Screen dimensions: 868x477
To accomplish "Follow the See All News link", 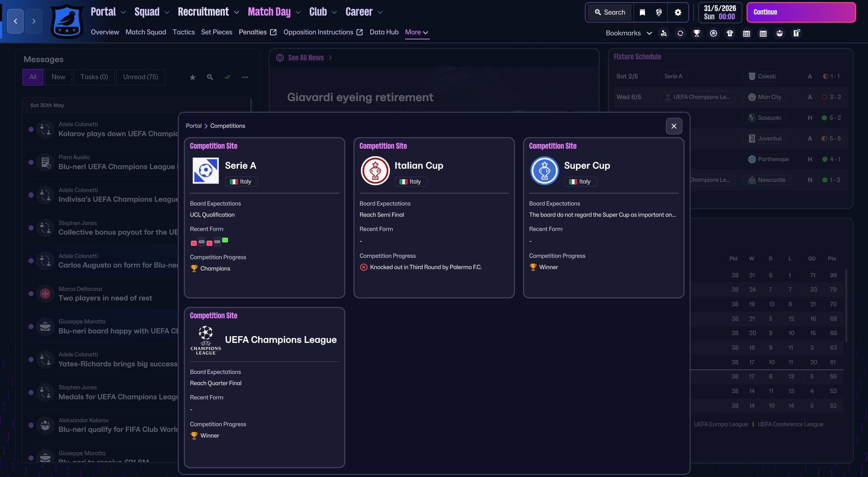I will click(306, 58).
